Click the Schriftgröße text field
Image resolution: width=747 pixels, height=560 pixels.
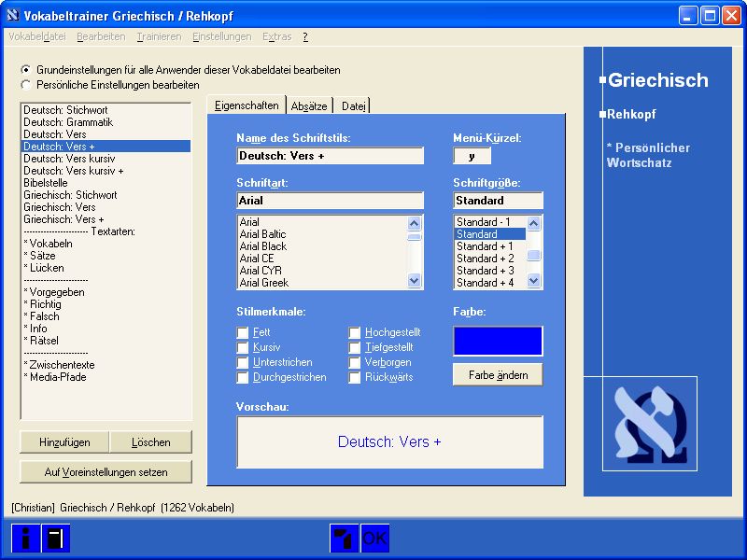[x=498, y=201]
